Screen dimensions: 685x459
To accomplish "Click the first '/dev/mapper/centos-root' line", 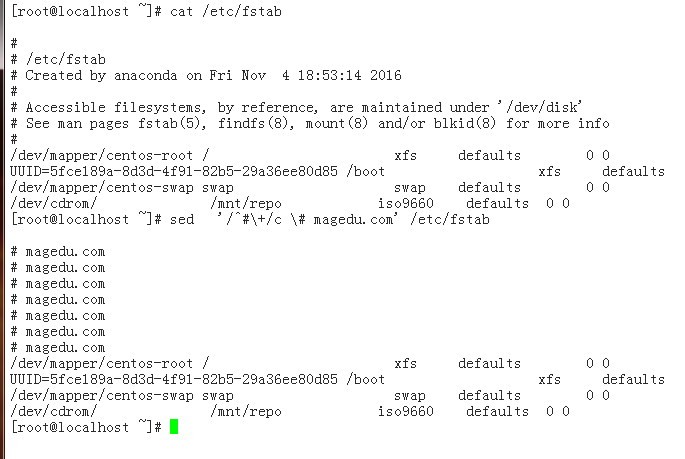I will [310, 155].
